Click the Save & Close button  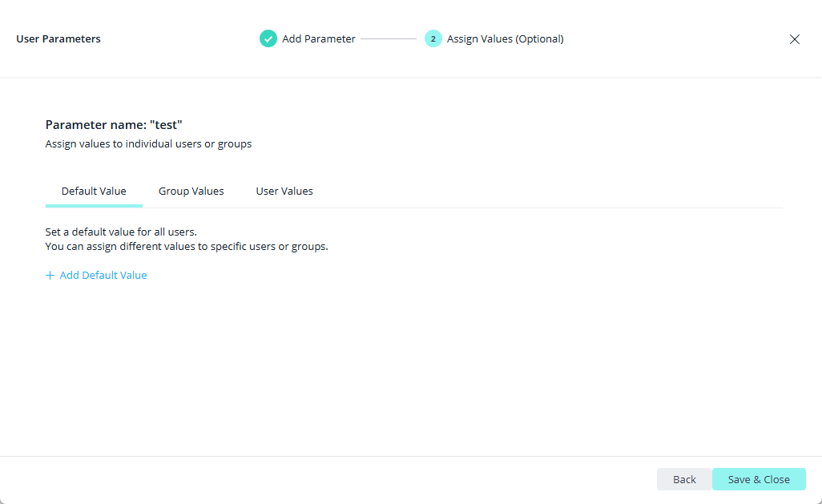pyautogui.click(x=758, y=479)
